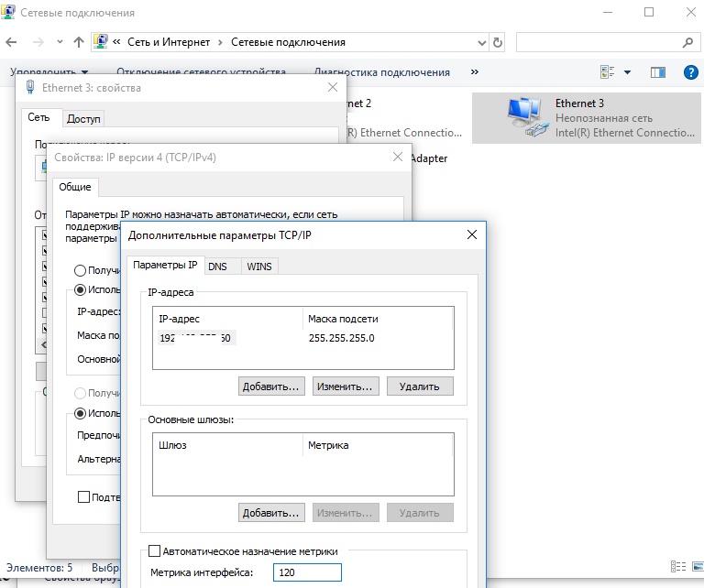Click the window icon in Explorer title bar
The image size is (715, 588).
(x=7, y=11)
